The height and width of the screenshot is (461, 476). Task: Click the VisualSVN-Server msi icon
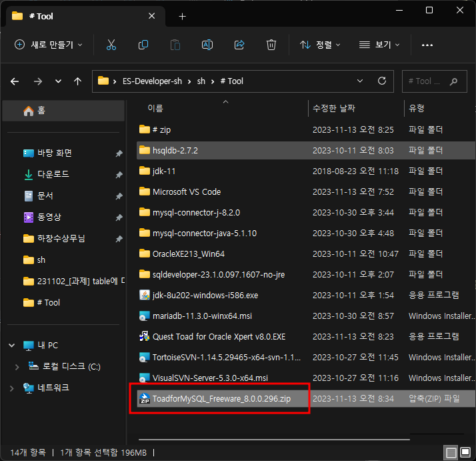point(145,378)
